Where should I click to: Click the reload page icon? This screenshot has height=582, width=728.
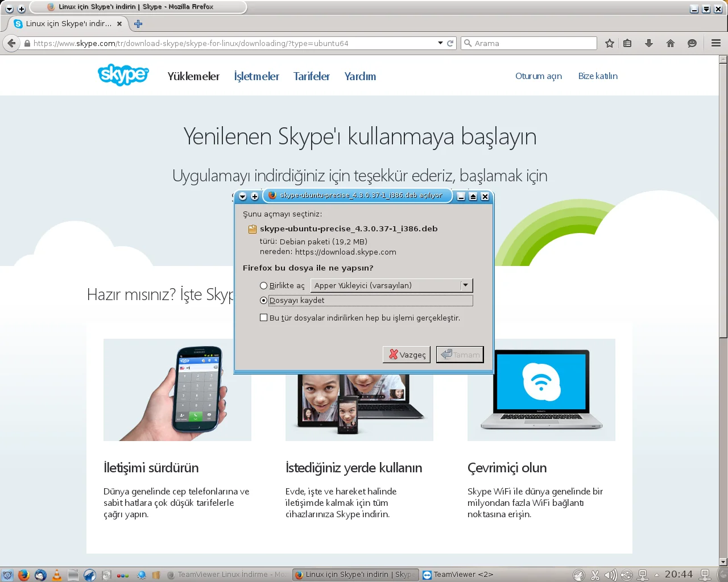(450, 43)
